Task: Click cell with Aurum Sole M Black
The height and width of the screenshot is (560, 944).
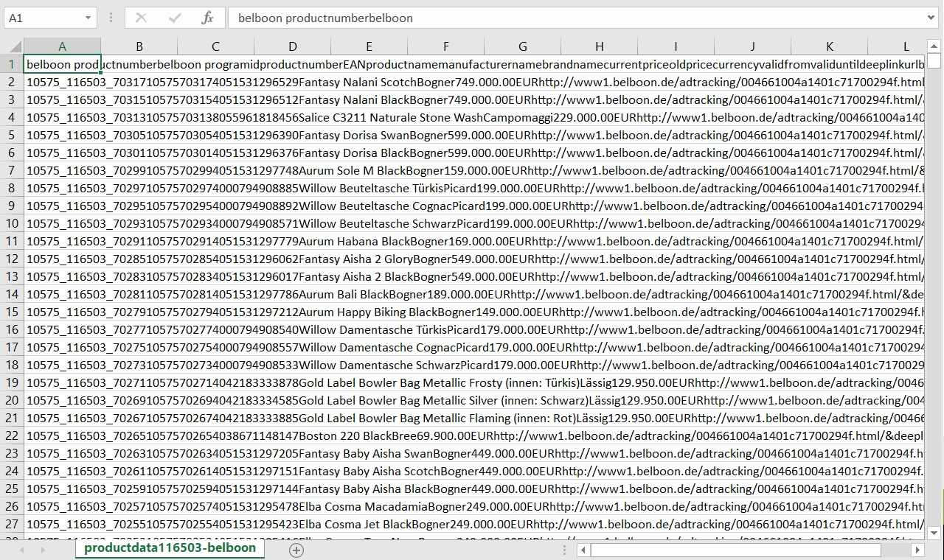Action: [62, 170]
